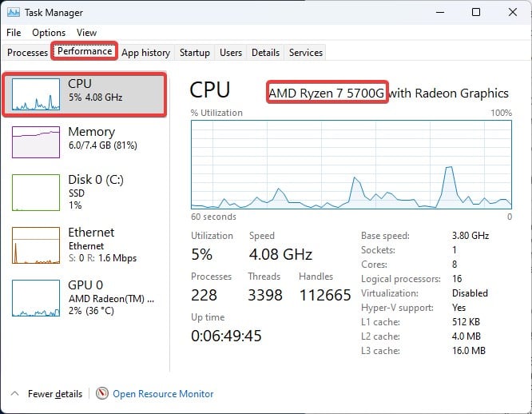Go to the Startup tab
The width and height of the screenshot is (532, 414).
(x=194, y=53)
